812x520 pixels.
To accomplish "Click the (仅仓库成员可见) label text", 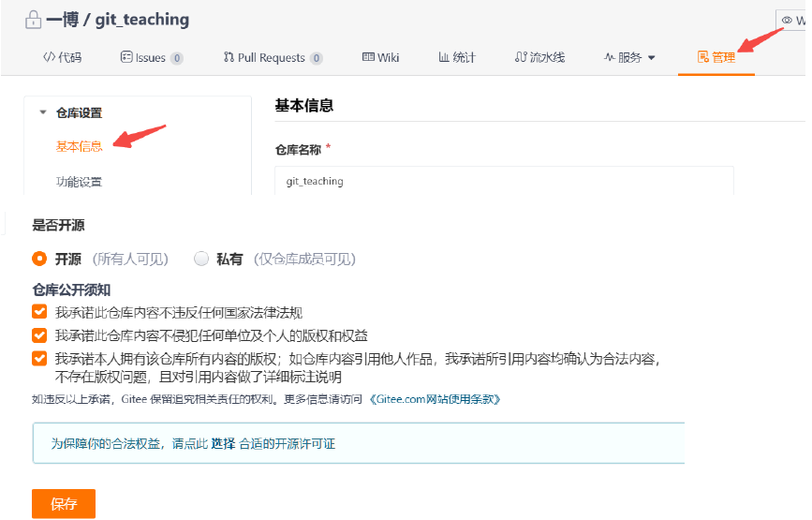I will [x=304, y=259].
